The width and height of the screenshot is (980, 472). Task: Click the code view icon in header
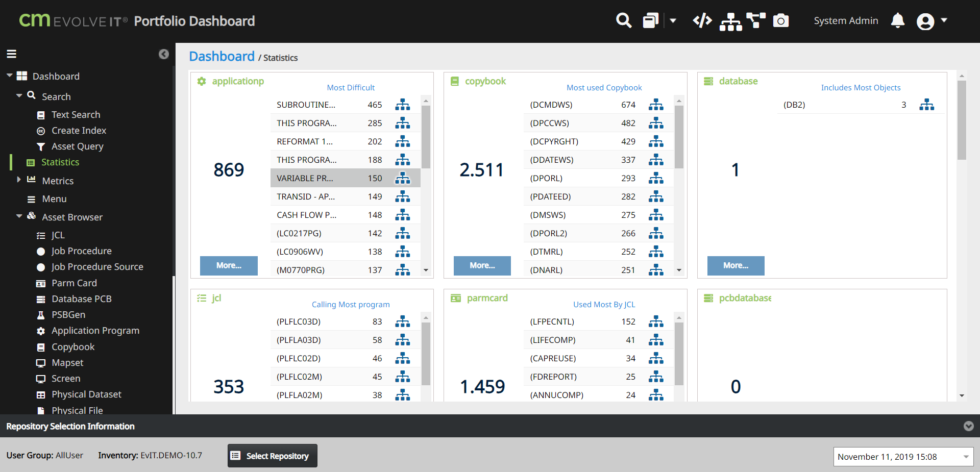pos(702,20)
